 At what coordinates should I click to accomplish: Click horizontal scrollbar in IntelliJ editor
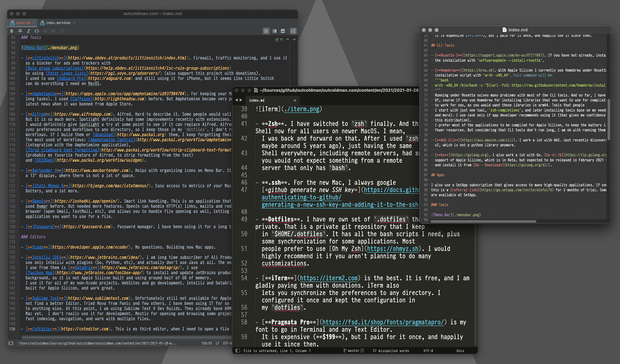click(x=127, y=337)
